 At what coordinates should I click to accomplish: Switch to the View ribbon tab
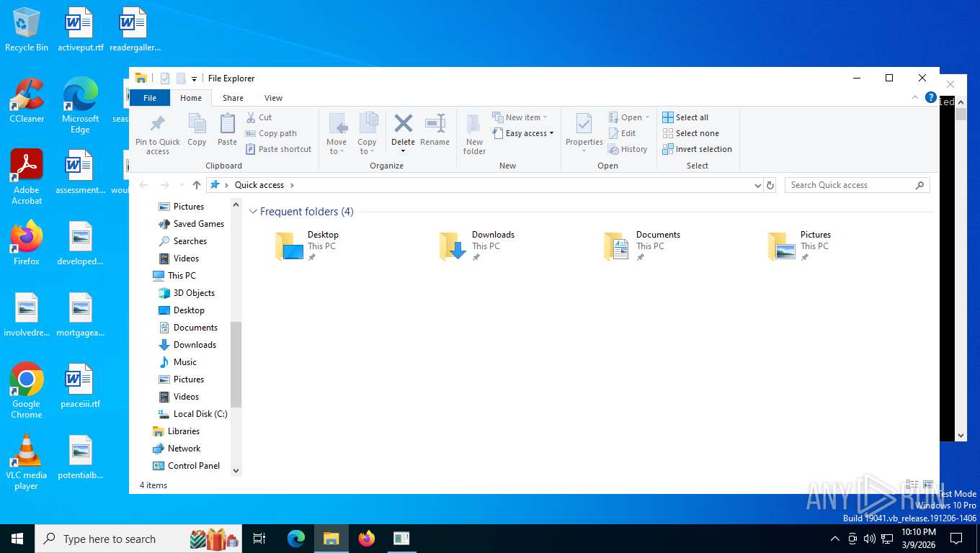click(x=273, y=98)
